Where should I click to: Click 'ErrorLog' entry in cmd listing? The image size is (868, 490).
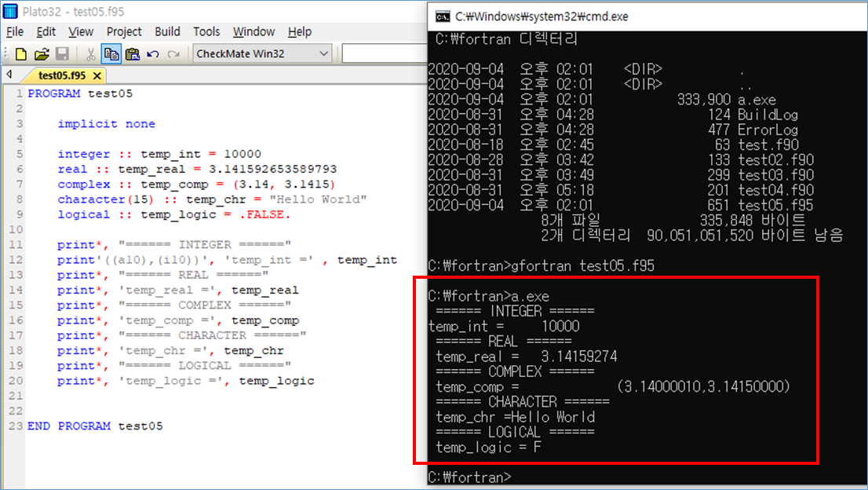768,130
